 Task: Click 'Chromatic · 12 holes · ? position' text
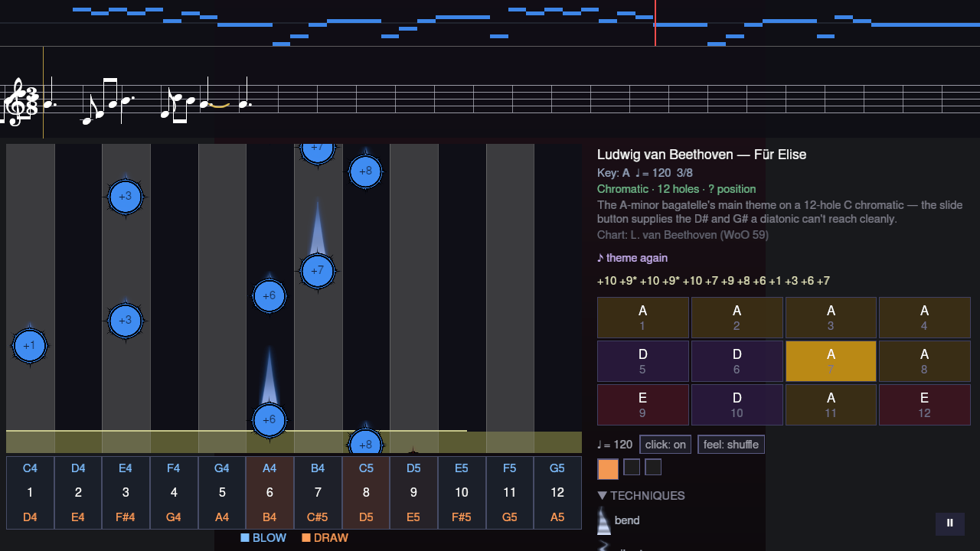coord(677,189)
